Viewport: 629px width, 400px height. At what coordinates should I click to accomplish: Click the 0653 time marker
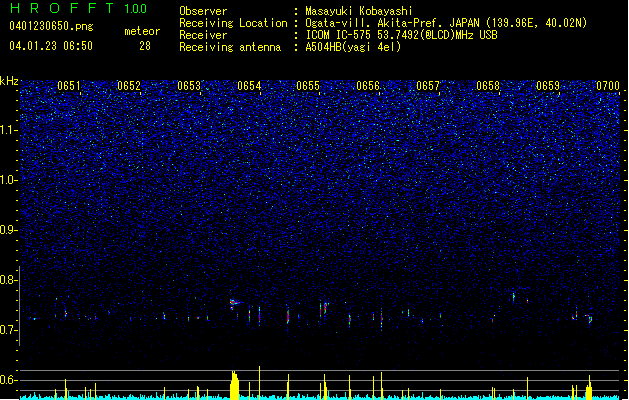[189, 86]
